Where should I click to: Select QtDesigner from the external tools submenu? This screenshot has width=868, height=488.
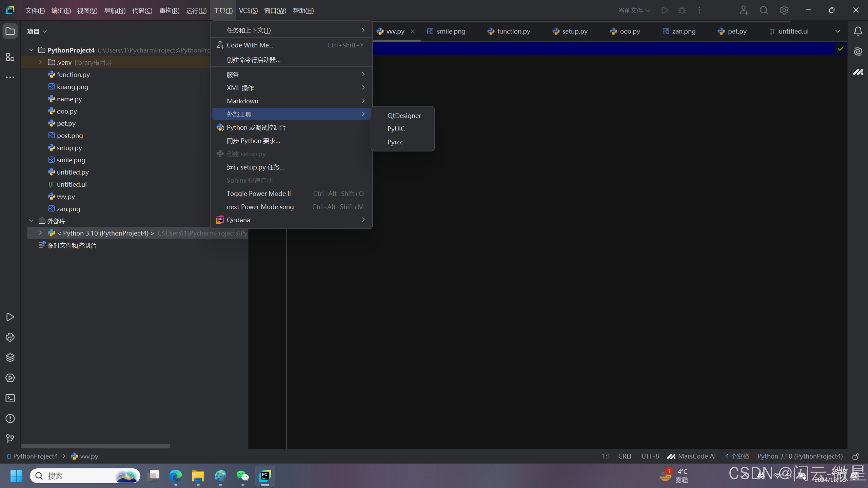[x=404, y=116]
